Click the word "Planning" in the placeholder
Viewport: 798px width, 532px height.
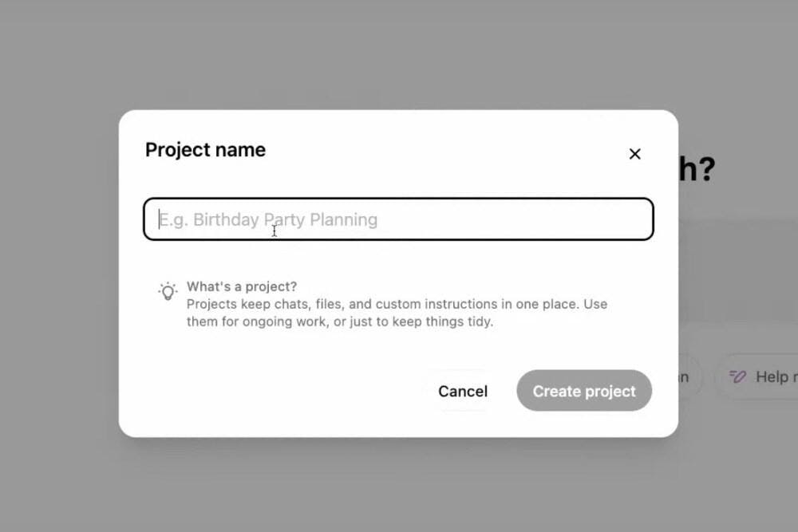[x=344, y=219]
